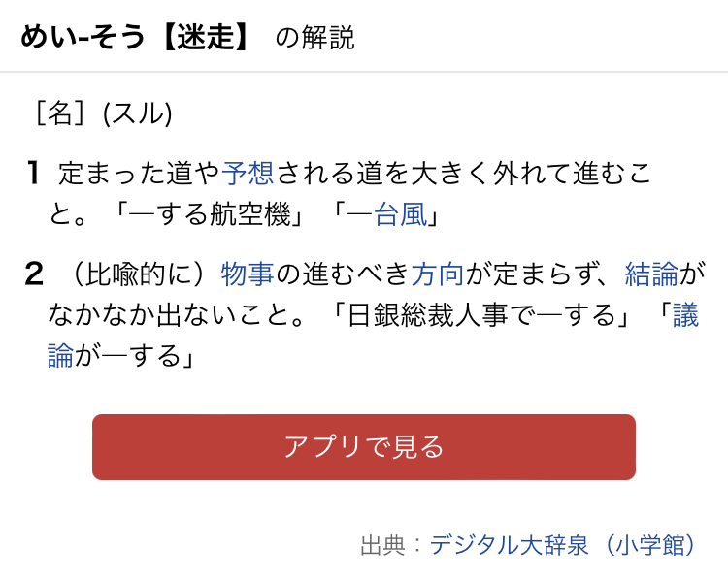Screen dimensions: 728x581
Task: Select definition number 2 marker
Action: coord(34,274)
